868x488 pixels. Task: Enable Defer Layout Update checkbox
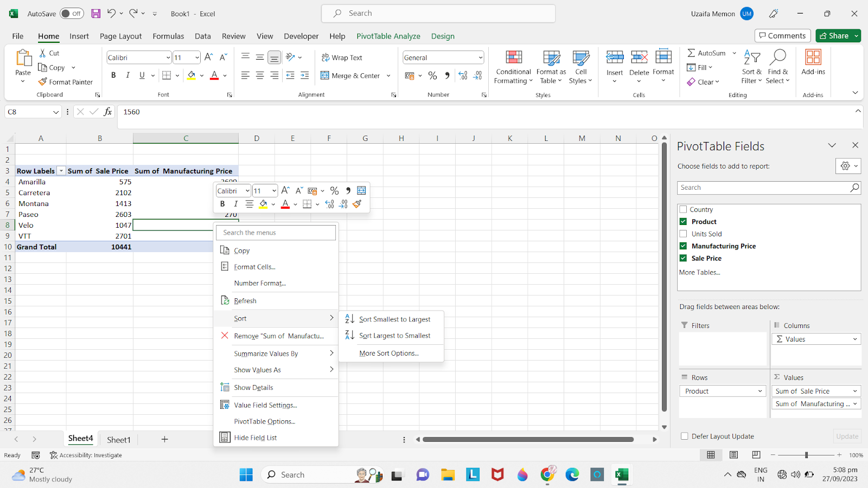click(x=684, y=436)
